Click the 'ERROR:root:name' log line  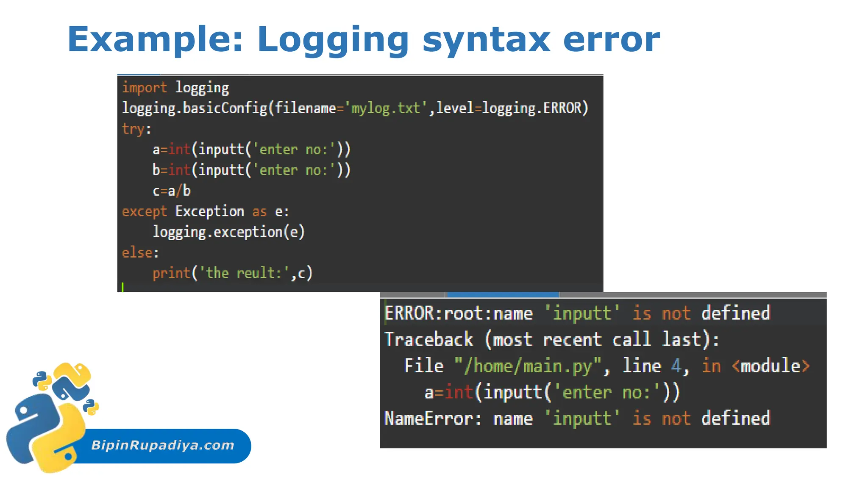point(577,313)
